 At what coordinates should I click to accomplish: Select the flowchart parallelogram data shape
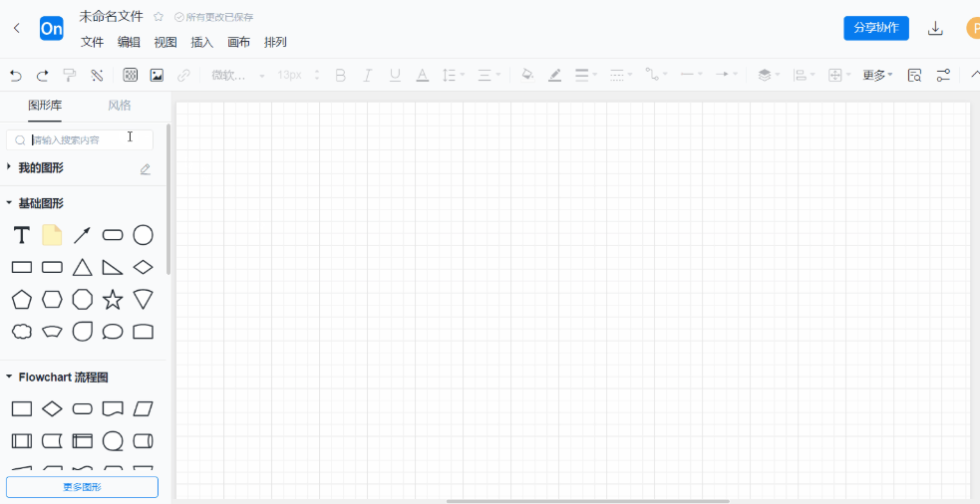coord(144,409)
